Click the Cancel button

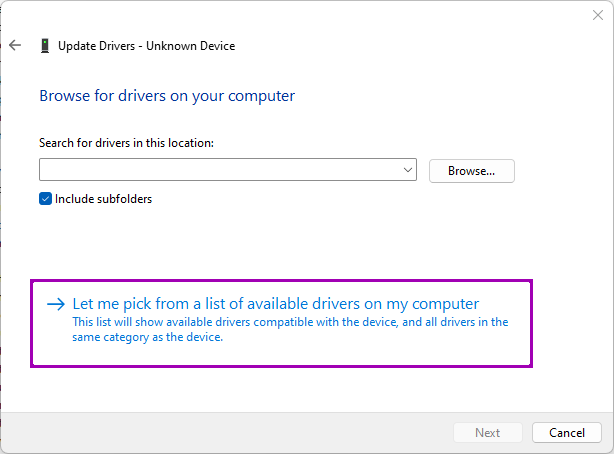click(x=566, y=433)
